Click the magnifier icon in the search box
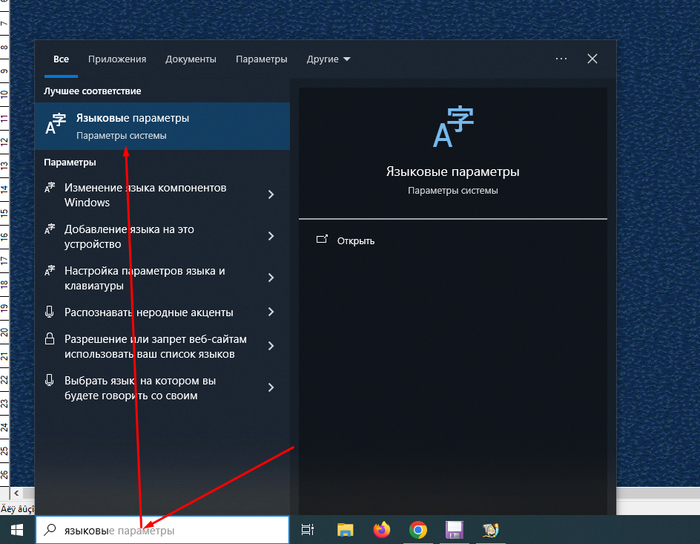This screenshot has width=700, height=544. point(50,530)
